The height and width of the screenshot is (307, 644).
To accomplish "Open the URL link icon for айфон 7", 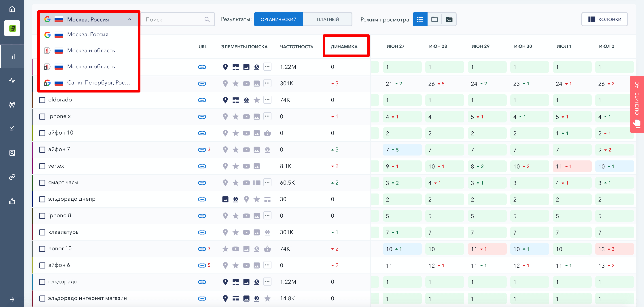I will tap(202, 150).
